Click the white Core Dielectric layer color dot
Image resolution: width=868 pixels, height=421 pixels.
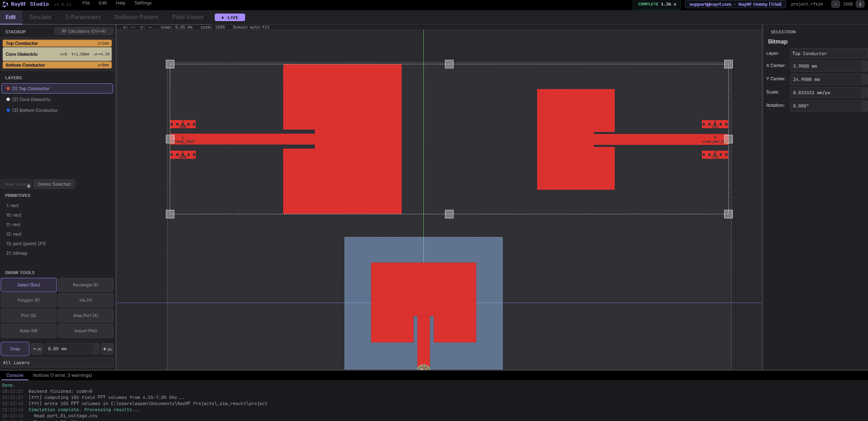[8, 100]
